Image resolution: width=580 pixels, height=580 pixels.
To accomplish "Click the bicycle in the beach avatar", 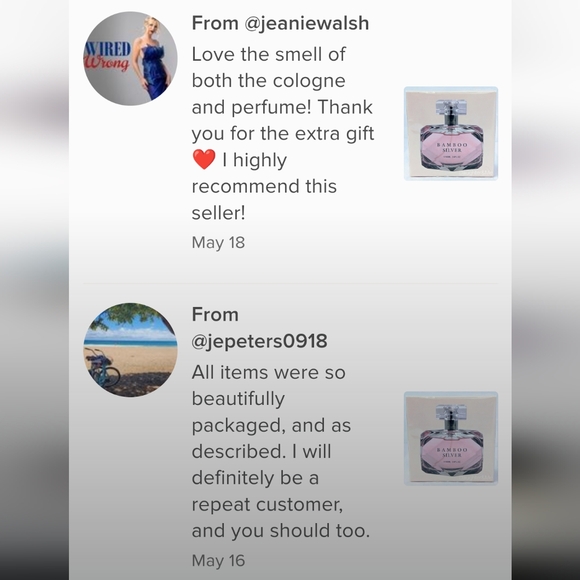I will 102,368.
